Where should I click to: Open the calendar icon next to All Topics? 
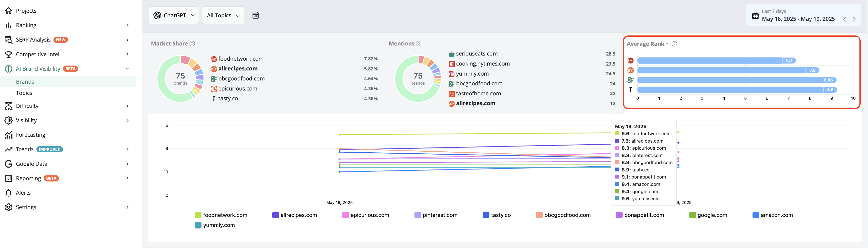[256, 15]
